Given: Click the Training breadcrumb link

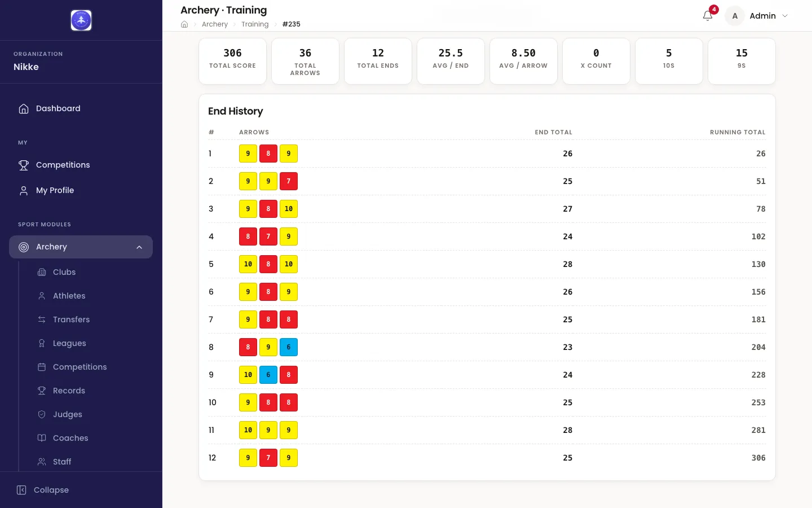Looking at the screenshot, I should point(255,24).
